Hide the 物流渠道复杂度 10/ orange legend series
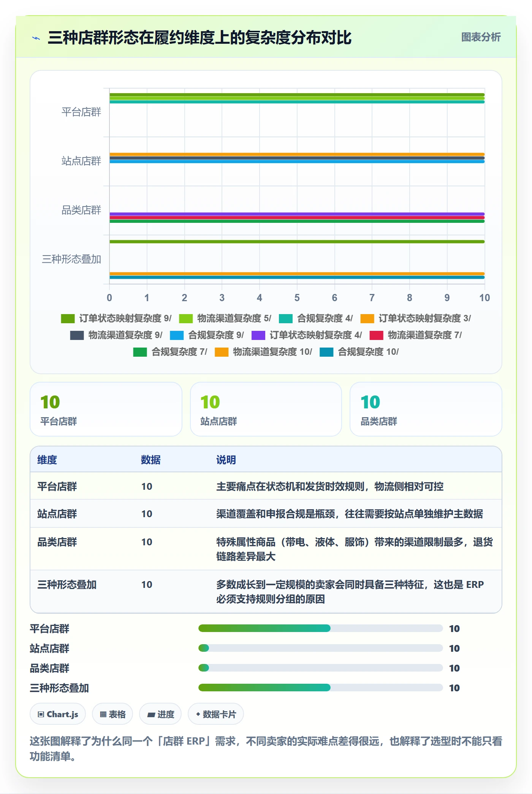The width and height of the screenshot is (532, 794). 263,352
